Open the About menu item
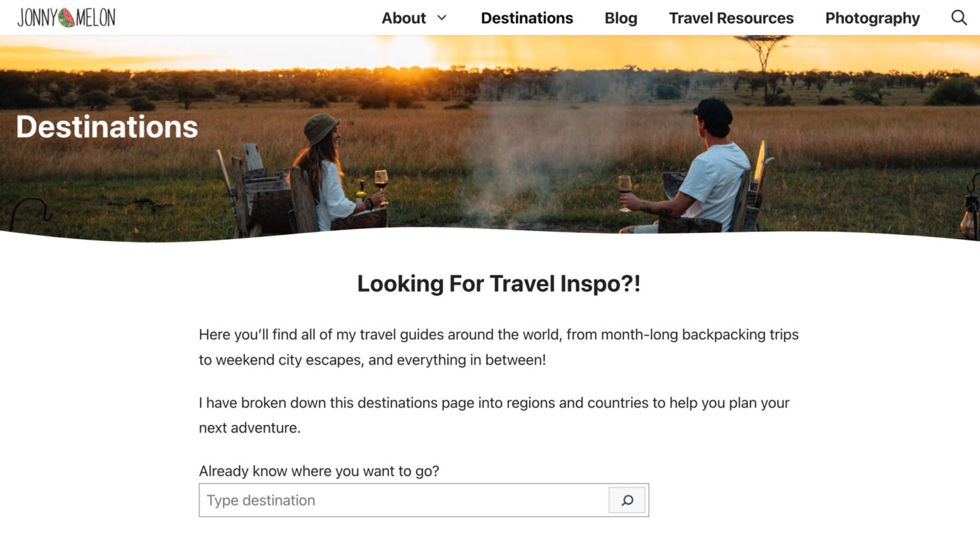 (x=404, y=18)
